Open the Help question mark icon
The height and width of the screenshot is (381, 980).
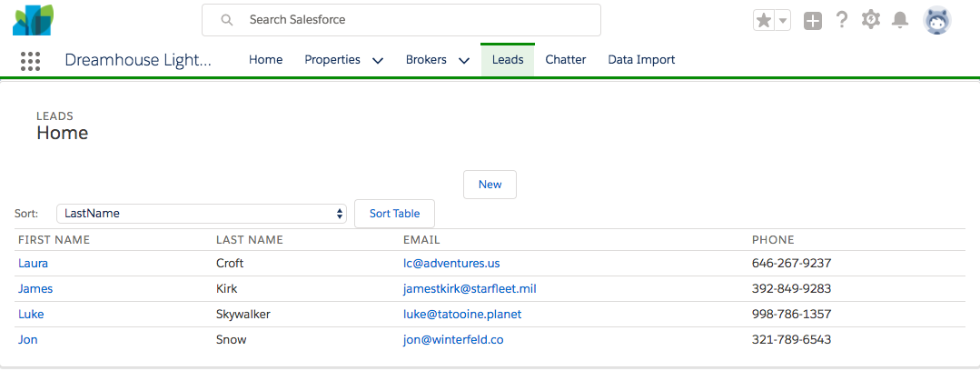[842, 20]
